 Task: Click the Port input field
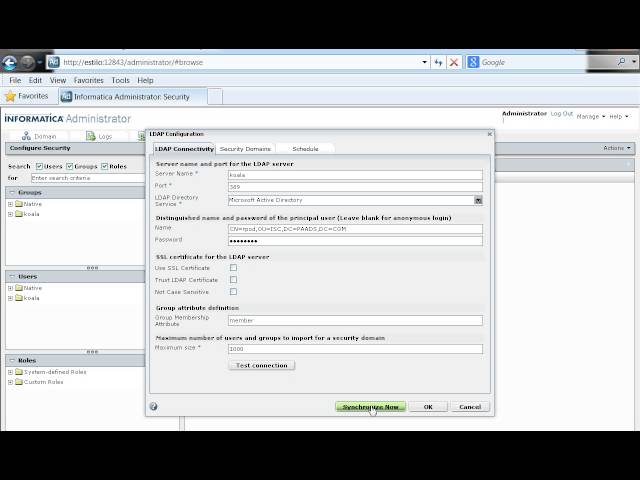(355, 187)
